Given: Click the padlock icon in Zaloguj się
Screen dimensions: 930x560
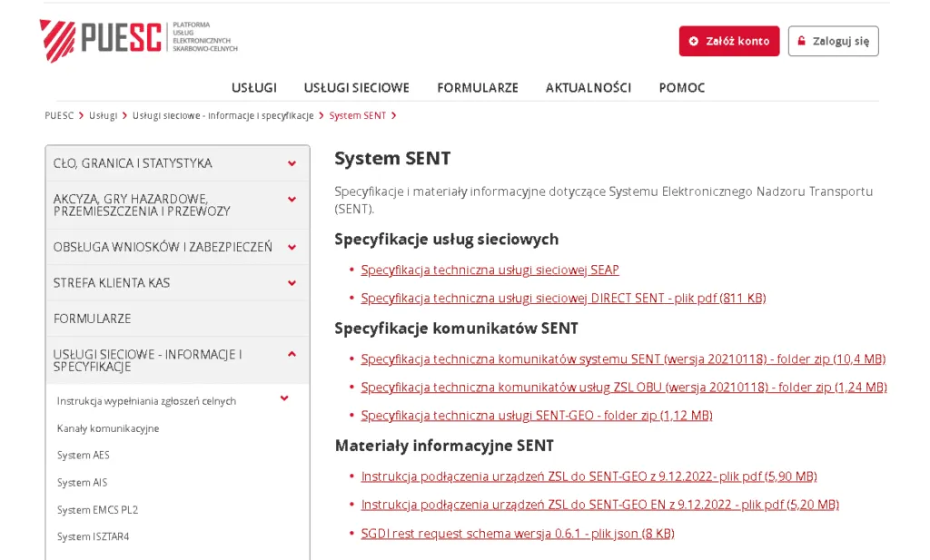Looking at the screenshot, I should [801, 41].
